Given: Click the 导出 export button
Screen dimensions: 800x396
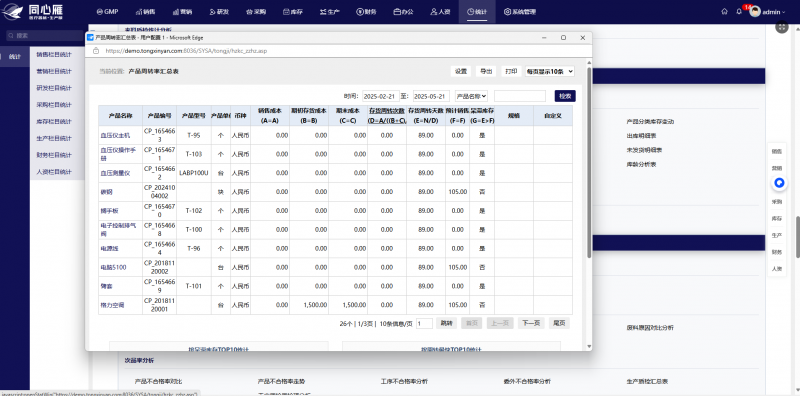Looking at the screenshot, I should (x=485, y=71).
